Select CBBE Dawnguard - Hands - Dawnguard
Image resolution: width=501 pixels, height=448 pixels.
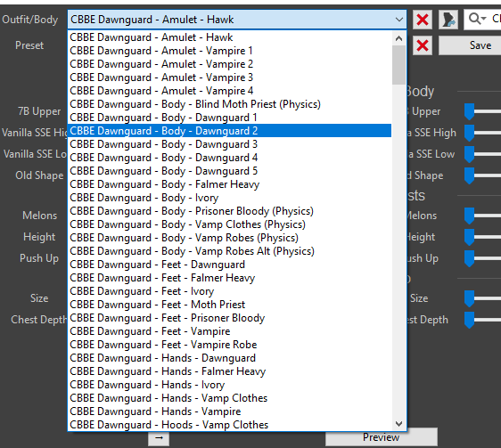(x=229, y=358)
